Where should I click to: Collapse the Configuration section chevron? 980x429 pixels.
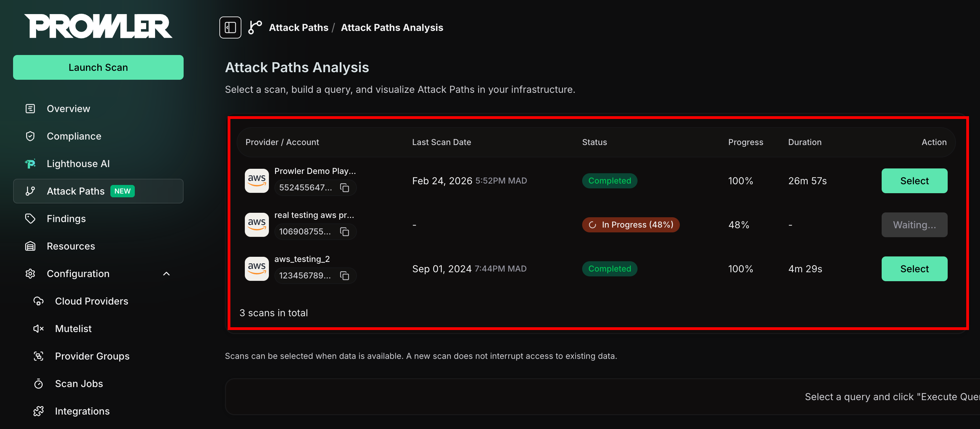(166, 274)
